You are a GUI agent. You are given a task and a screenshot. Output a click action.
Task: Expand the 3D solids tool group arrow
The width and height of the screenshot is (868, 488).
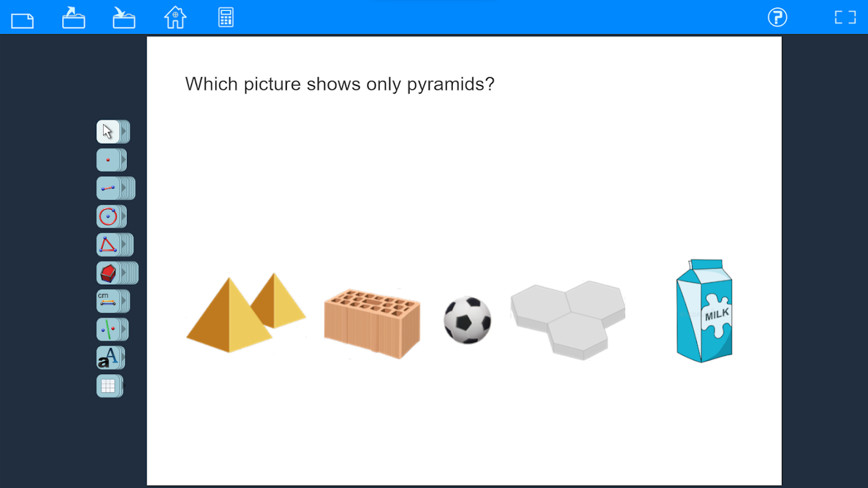[123, 273]
